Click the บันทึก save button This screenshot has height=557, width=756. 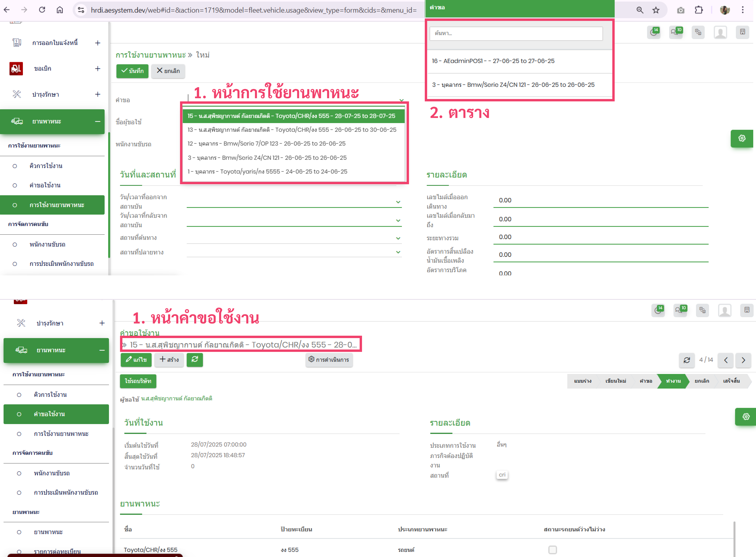(132, 71)
